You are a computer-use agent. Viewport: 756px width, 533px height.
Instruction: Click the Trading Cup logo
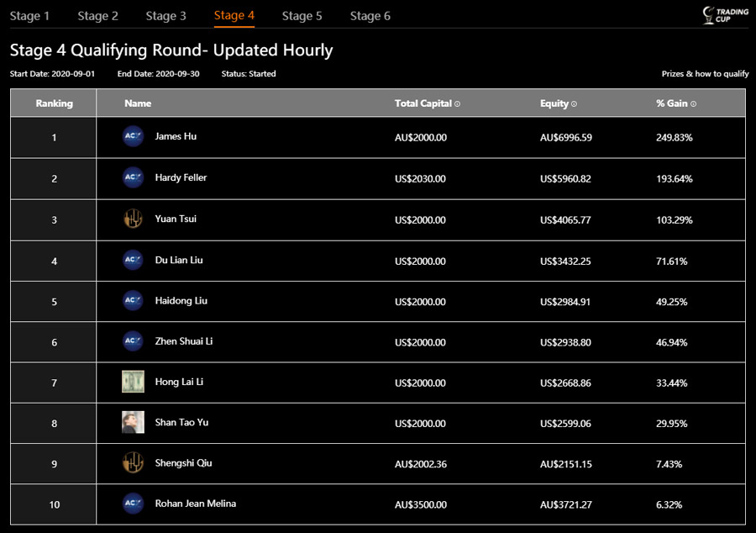720,15
